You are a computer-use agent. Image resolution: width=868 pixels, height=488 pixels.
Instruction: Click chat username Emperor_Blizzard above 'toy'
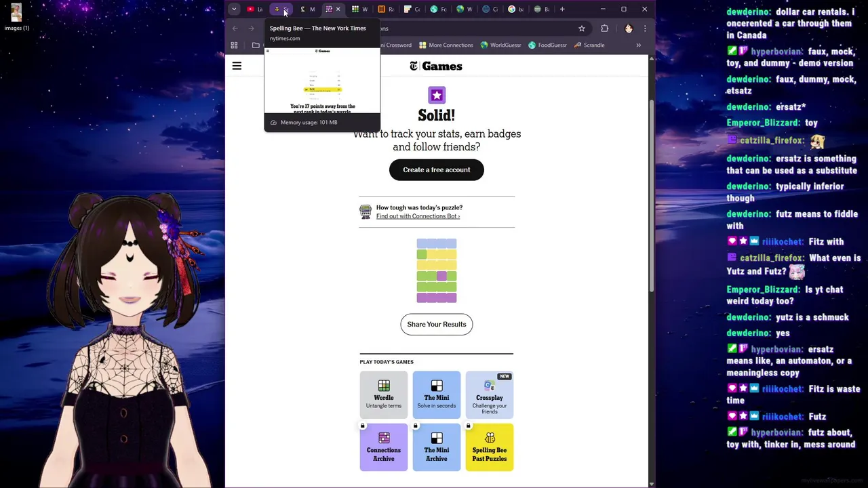pos(764,123)
